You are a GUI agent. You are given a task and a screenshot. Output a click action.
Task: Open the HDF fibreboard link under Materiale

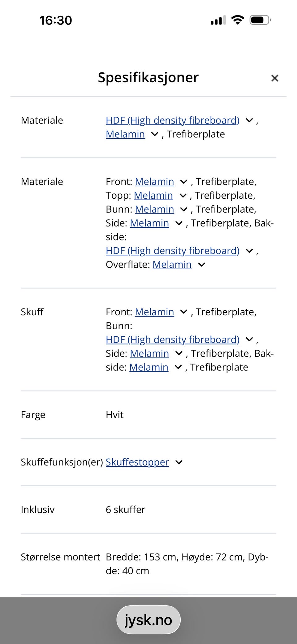point(172,120)
